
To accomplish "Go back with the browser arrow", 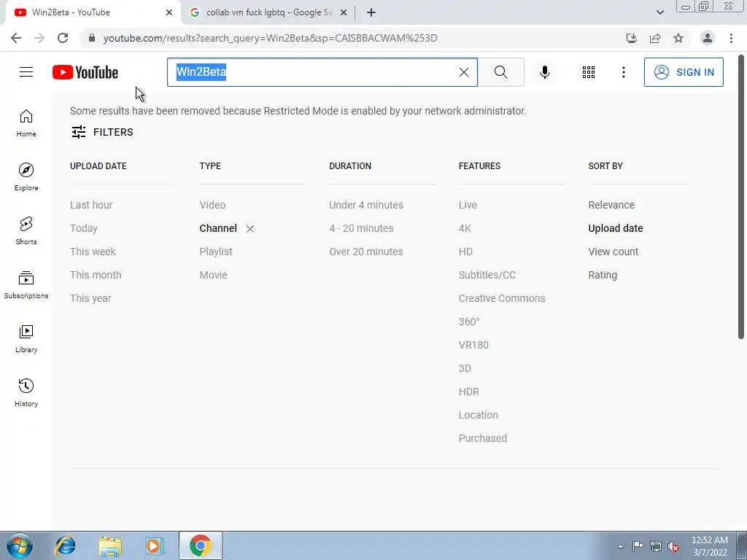I will [16, 38].
